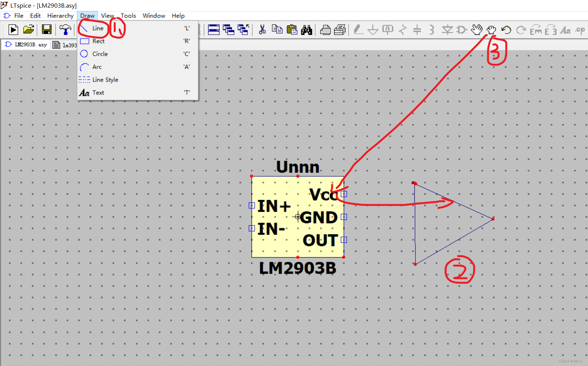Click the triangle's bottom-left vertex
Viewport: 588px width, 366px height.
pos(415,264)
